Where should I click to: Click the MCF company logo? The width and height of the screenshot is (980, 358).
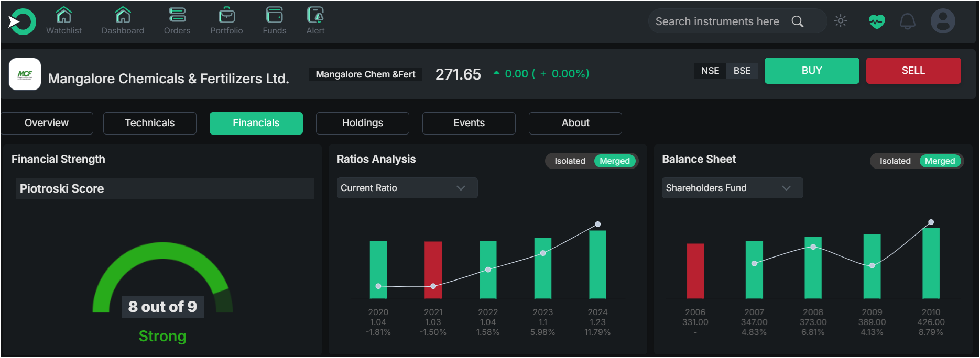[25, 74]
